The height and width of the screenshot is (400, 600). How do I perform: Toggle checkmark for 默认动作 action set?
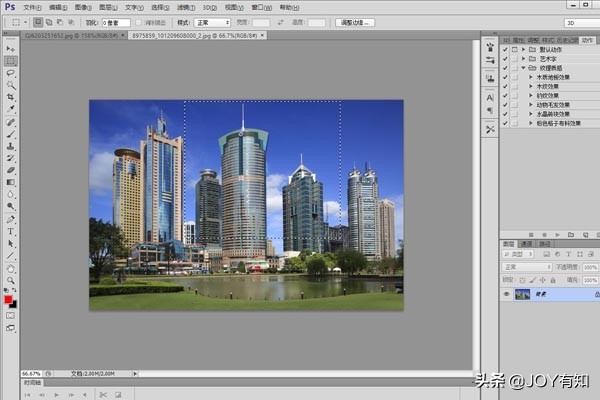coord(505,50)
